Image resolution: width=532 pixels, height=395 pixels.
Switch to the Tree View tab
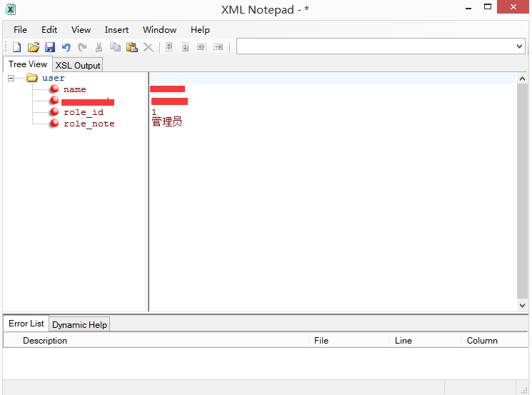coord(28,64)
